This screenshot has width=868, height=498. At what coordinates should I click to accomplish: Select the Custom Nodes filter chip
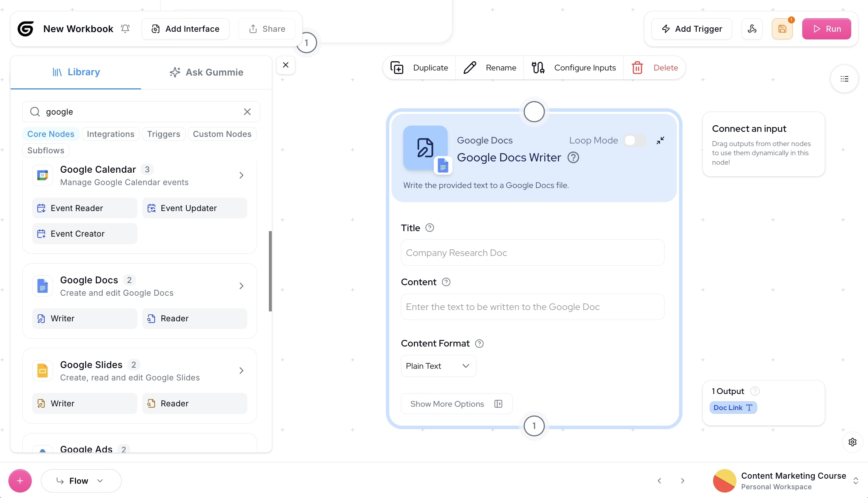pyautogui.click(x=222, y=134)
